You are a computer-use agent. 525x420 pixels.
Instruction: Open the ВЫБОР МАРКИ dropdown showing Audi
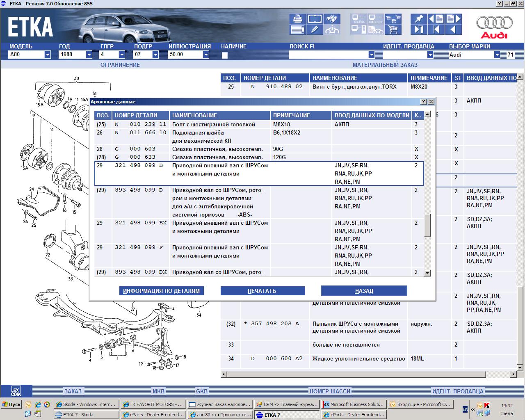coord(497,55)
